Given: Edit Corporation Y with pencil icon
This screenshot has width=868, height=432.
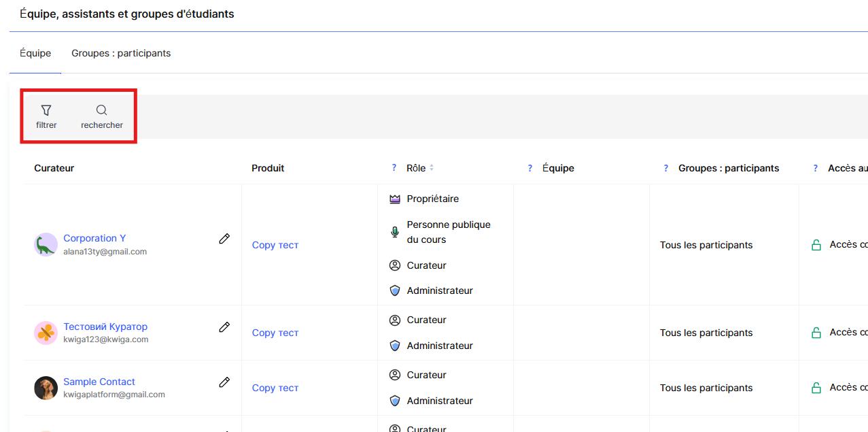Looking at the screenshot, I should (224, 239).
